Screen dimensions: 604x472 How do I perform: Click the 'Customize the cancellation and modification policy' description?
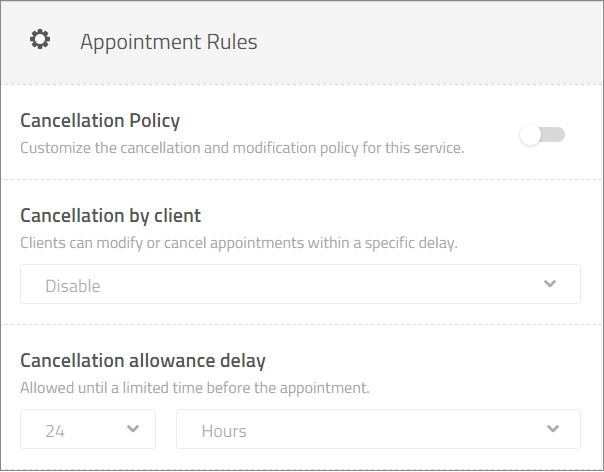pyautogui.click(x=242, y=148)
